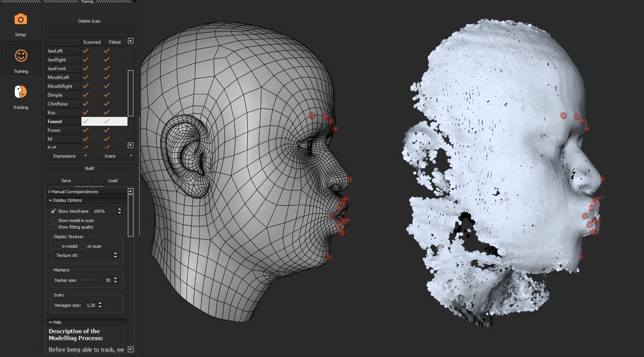
Task: Click the Scanned checkmark for JawLeft
Action: point(85,50)
